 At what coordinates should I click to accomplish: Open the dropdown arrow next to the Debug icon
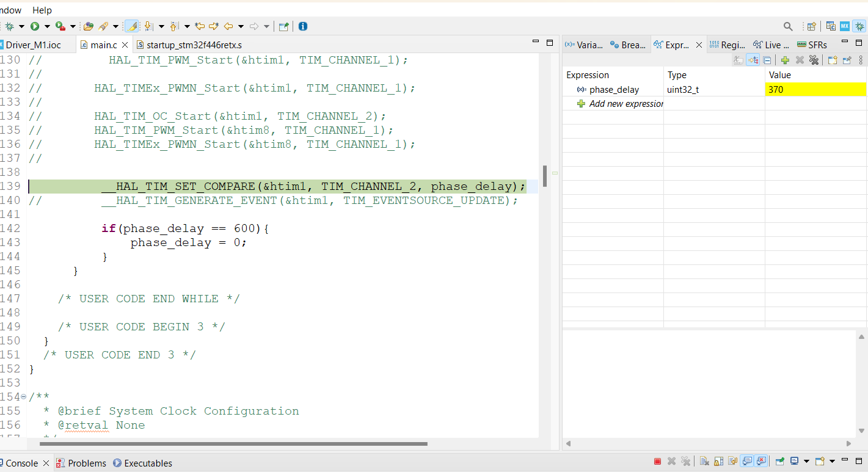[21, 26]
